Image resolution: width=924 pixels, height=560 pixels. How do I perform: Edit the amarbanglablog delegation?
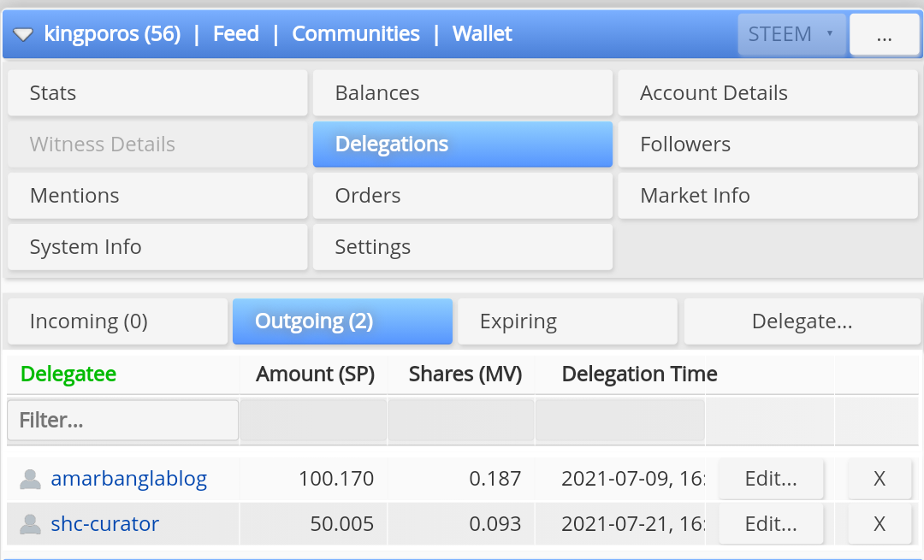click(x=771, y=479)
